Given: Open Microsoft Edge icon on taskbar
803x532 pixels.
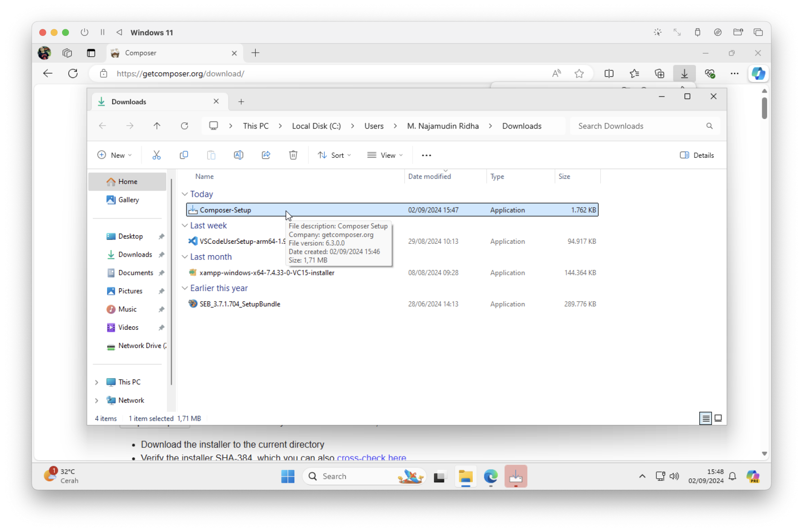Looking at the screenshot, I should [491, 477].
